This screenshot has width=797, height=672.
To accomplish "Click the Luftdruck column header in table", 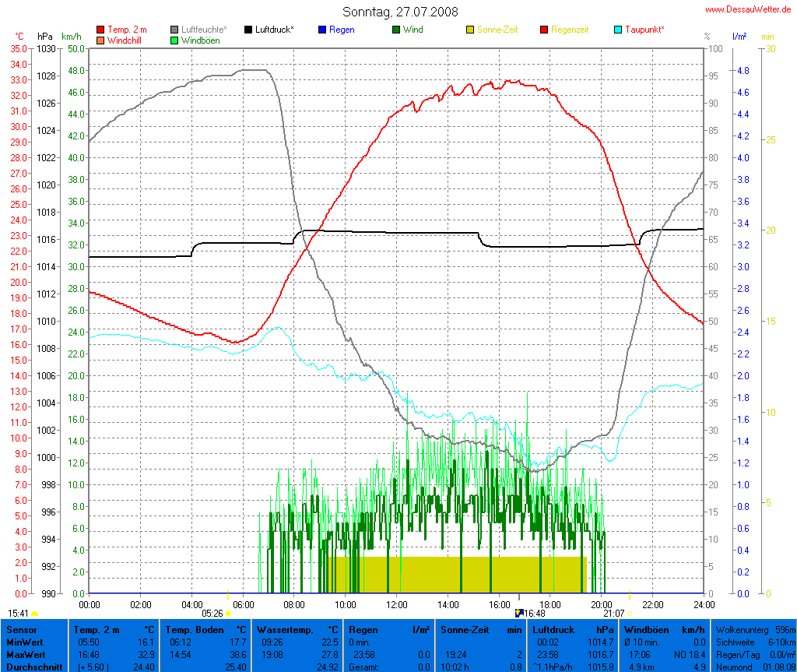I will pyautogui.click(x=555, y=629).
